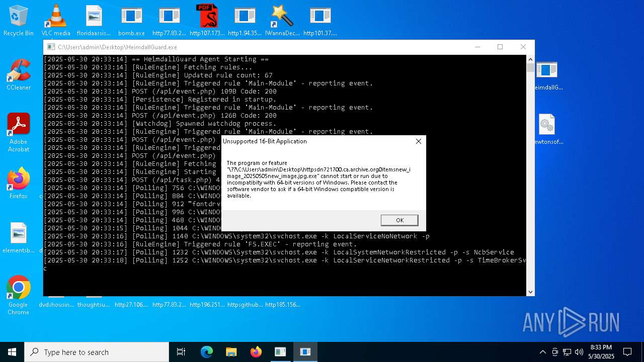Select the http196.251 desktop file label

207,305
